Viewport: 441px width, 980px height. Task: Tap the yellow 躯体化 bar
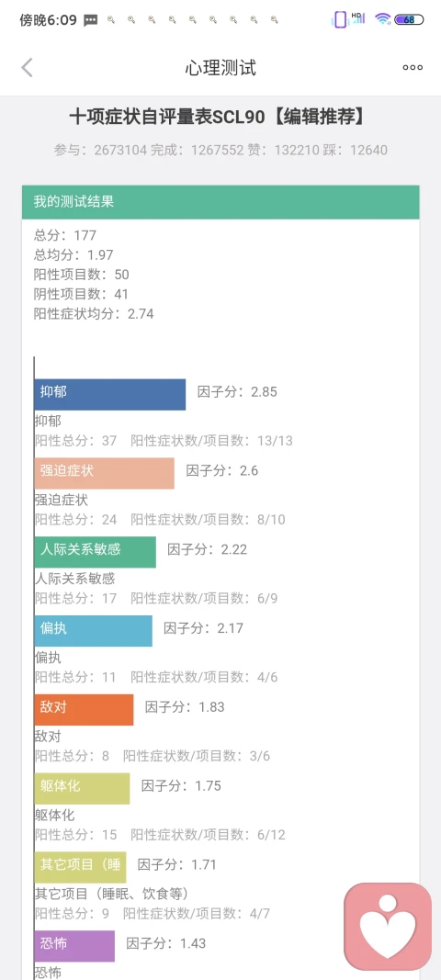[82, 788]
